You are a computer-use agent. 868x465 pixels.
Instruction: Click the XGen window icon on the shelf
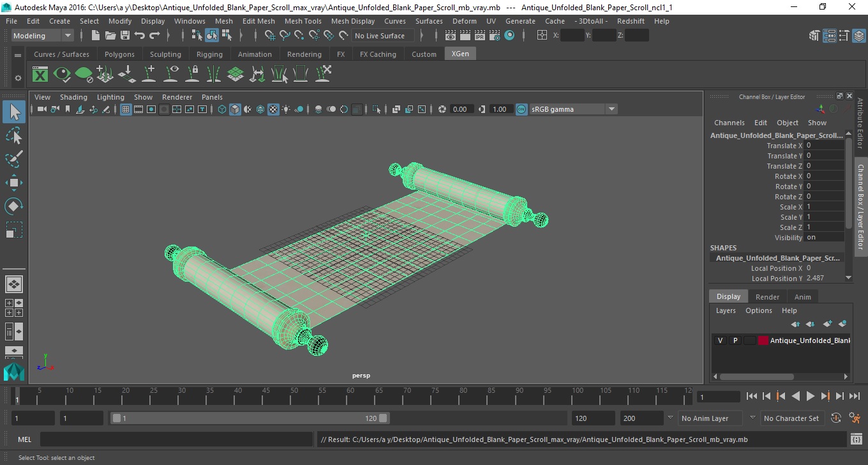tap(40, 74)
